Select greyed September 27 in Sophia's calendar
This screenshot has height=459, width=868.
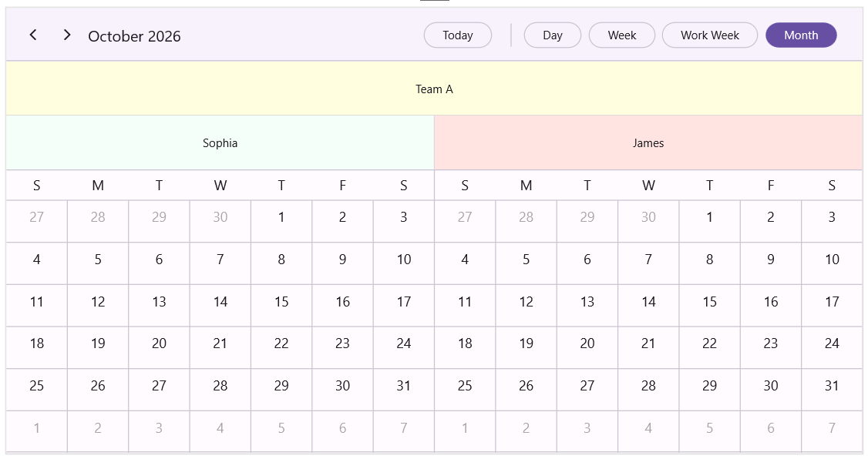tap(36, 221)
